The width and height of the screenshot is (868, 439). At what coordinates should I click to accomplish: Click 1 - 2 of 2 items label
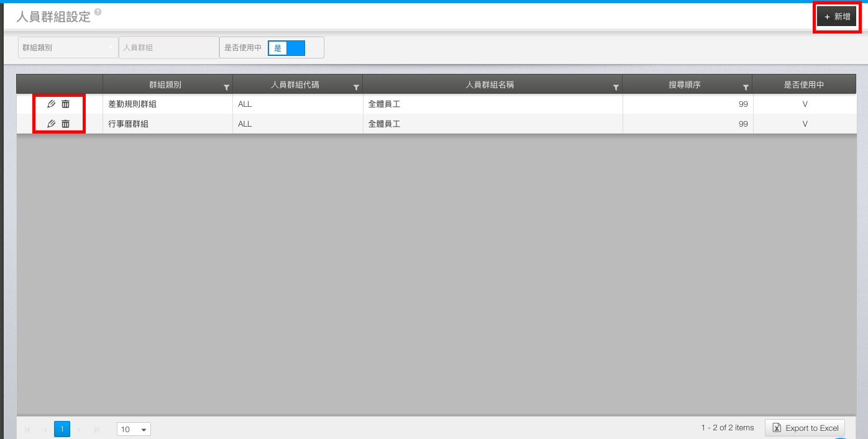coord(728,428)
